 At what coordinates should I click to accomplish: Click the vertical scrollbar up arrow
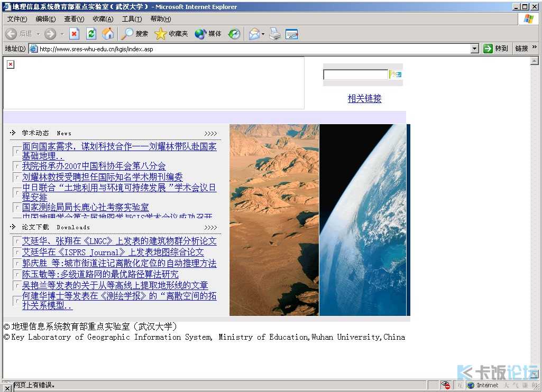(535, 61)
